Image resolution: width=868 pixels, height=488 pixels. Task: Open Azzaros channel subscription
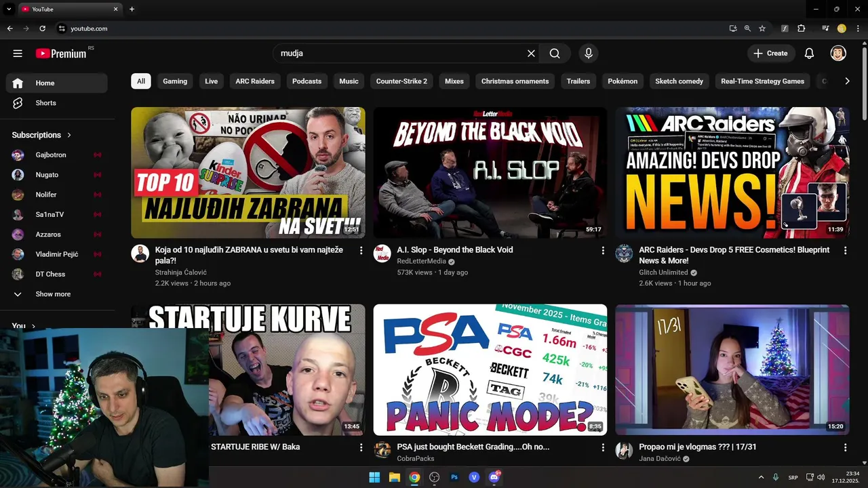(57, 235)
